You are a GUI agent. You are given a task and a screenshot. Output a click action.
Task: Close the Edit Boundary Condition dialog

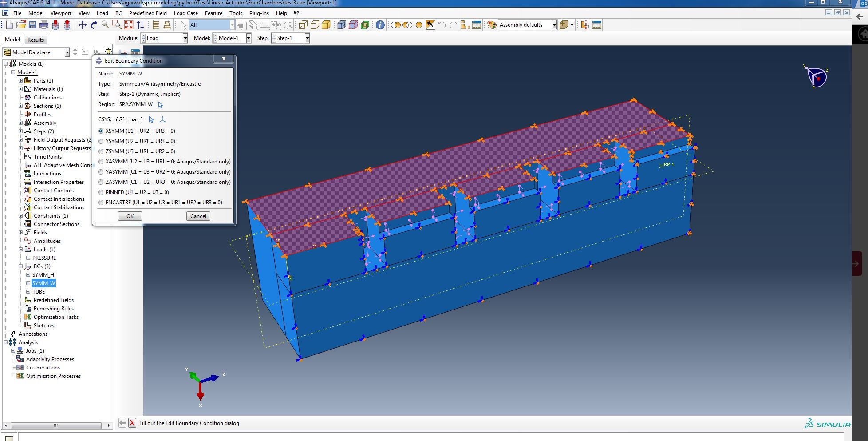[224, 59]
